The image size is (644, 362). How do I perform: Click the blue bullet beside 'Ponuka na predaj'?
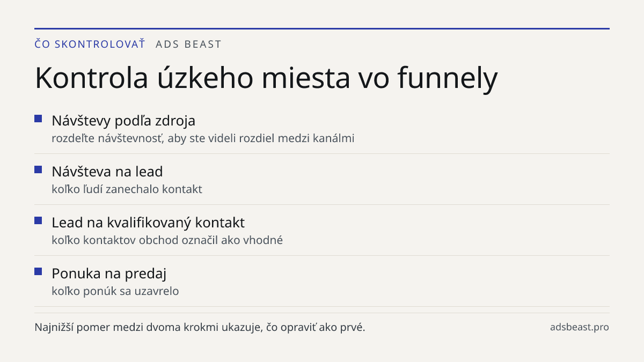38,271
